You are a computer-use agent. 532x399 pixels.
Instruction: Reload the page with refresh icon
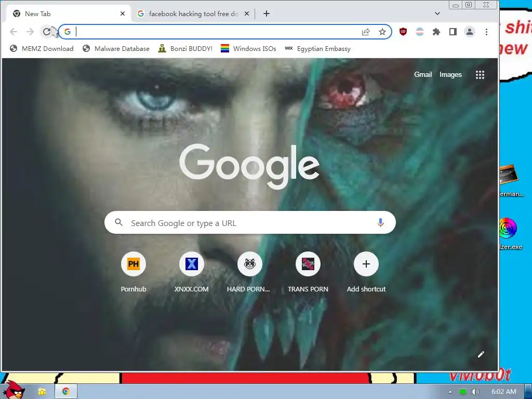(46, 32)
